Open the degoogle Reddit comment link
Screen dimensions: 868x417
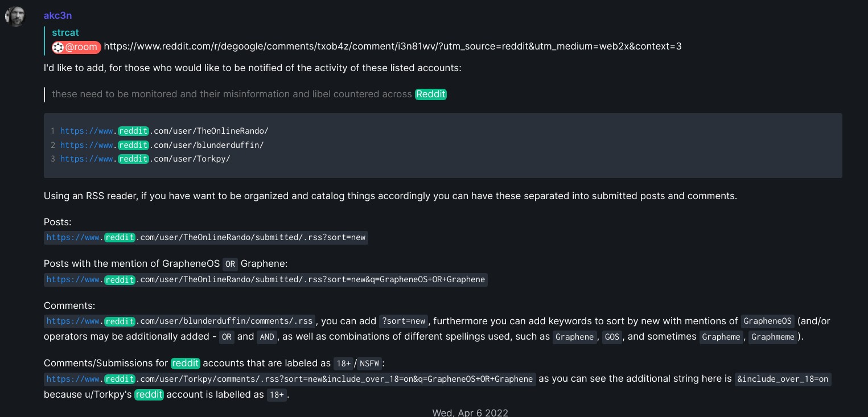(x=393, y=47)
